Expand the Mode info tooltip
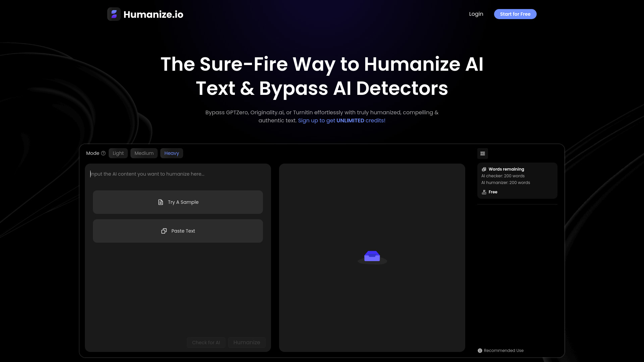This screenshot has height=362, width=644. tap(104, 154)
